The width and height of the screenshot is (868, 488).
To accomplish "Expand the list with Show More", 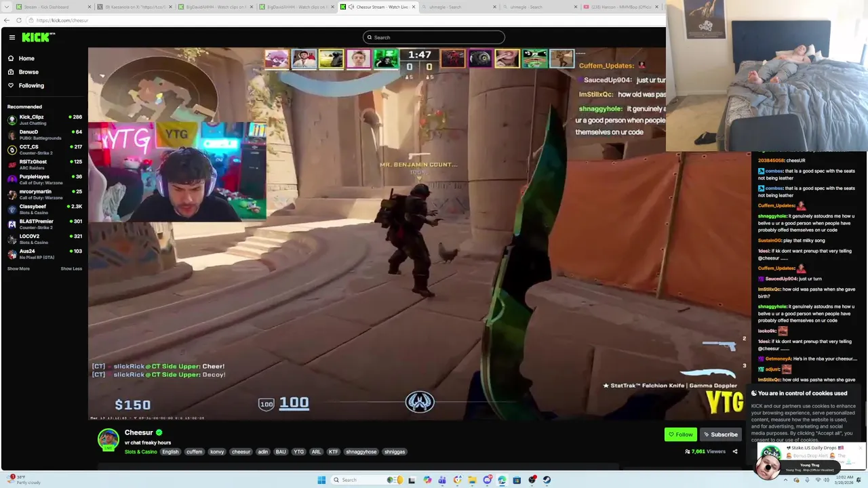I will coord(18,269).
